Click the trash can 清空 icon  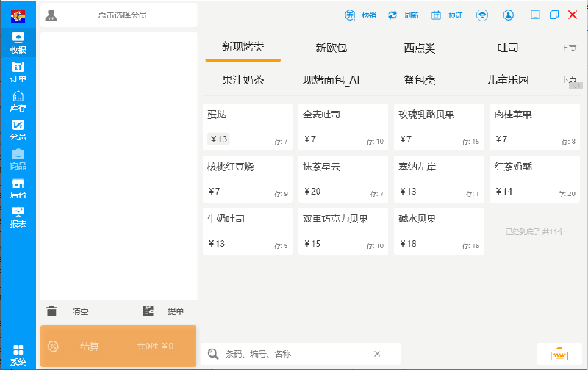click(51, 311)
